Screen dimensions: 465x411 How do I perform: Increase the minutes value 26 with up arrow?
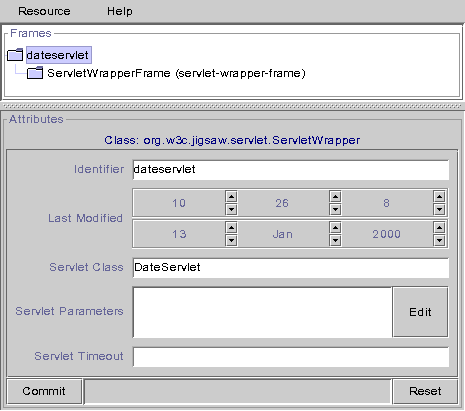point(335,197)
